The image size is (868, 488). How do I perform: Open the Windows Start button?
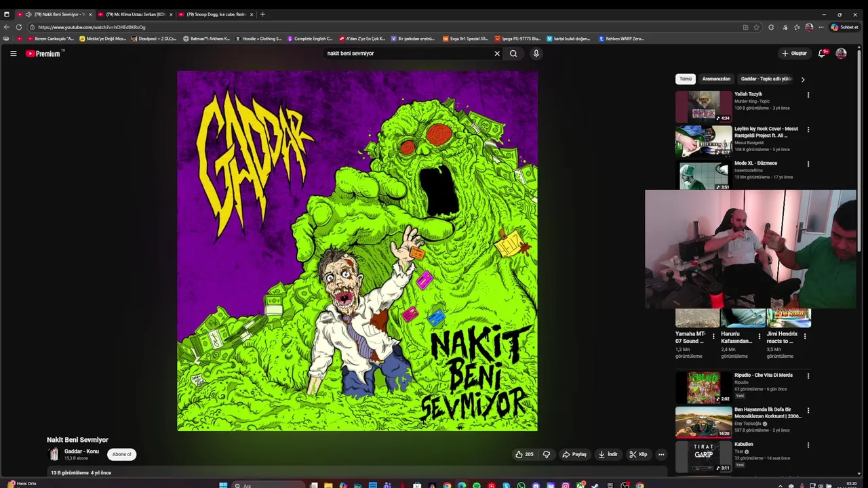pyautogui.click(x=223, y=485)
